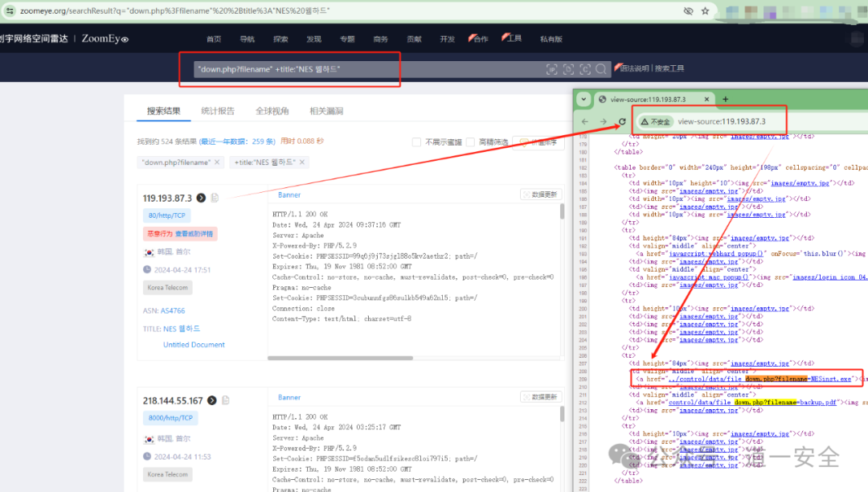Click the not-secure warning badge in view-source window

656,121
